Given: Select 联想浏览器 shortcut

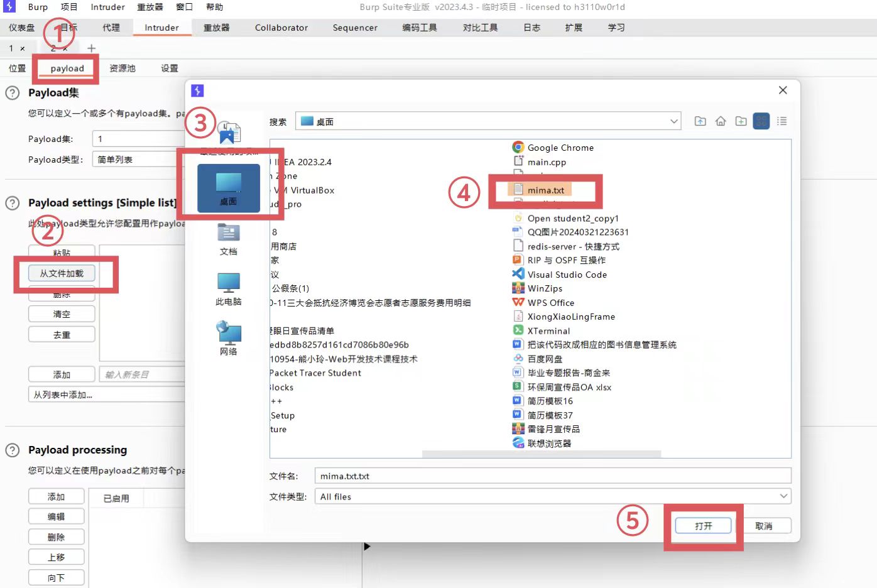Looking at the screenshot, I should 542,443.
